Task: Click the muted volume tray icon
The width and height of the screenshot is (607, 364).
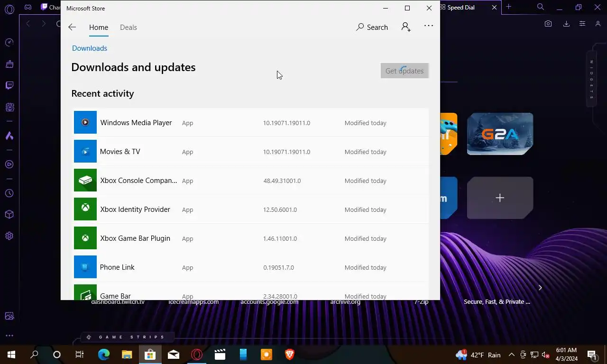Action: pyautogui.click(x=546, y=355)
